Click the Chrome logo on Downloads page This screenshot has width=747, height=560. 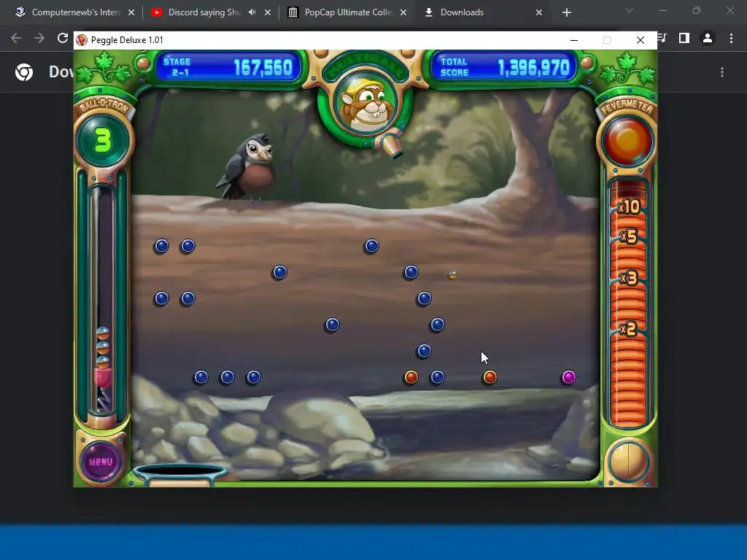(x=24, y=72)
